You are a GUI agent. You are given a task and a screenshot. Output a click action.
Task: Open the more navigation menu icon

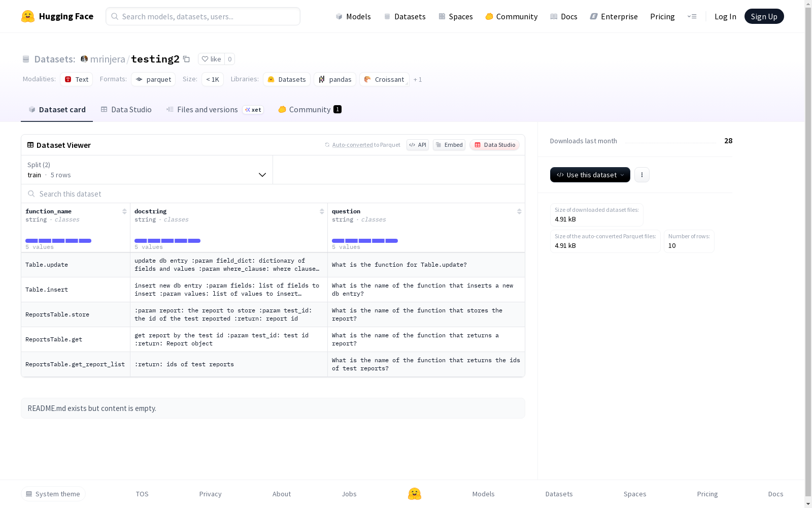pos(692,16)
